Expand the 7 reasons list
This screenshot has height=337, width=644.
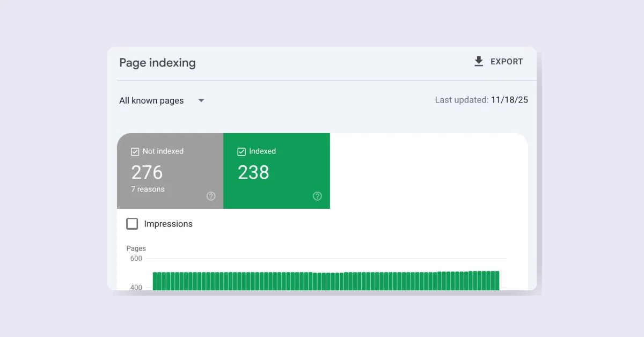click(148, 189)
